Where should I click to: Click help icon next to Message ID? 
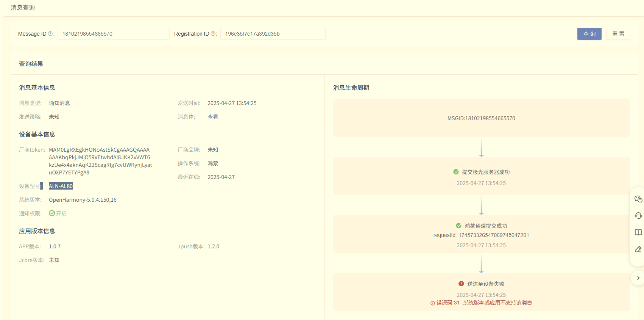pos(50,34)
